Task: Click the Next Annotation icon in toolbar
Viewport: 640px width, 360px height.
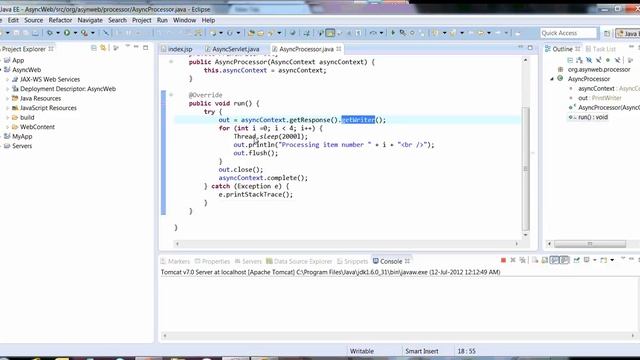Action: click(435, 33)
